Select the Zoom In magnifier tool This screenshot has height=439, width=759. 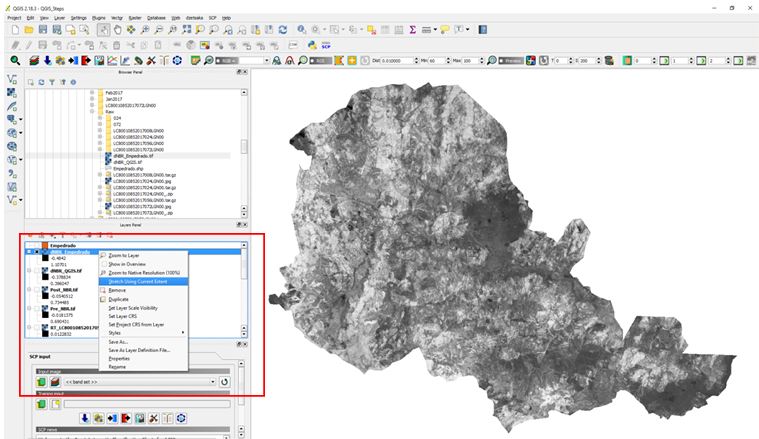click(x=146, y=31)
